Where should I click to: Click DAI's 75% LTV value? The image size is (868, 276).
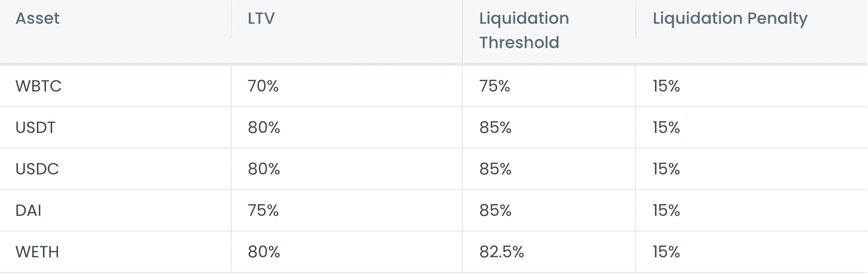[263, 210]
